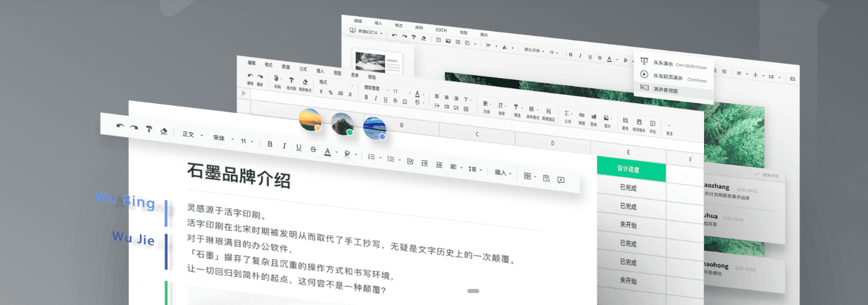The height and width of the screenshot is (305, 868).
Task: Toggle bold in the document toolbar
Action: [x=270, y=144]
